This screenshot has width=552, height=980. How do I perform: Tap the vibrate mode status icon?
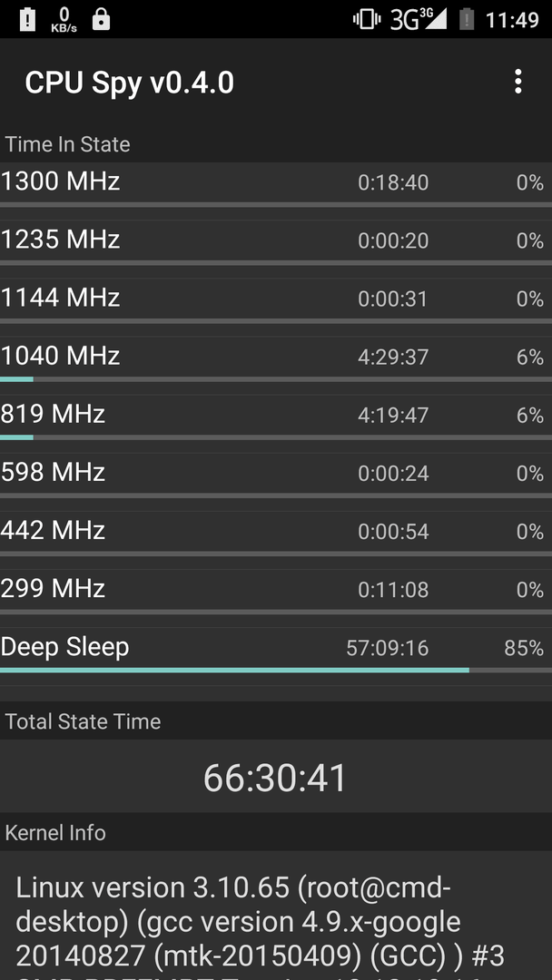(x=366, y=19)
